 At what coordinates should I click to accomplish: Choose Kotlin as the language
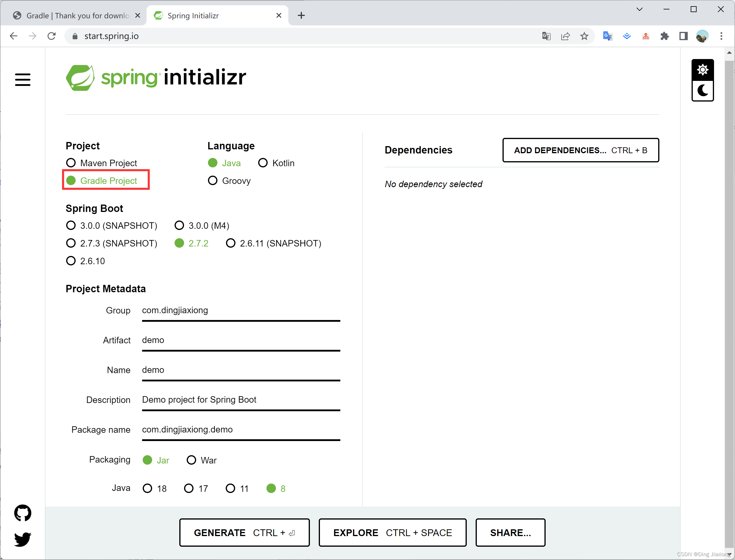pos(277,163)
